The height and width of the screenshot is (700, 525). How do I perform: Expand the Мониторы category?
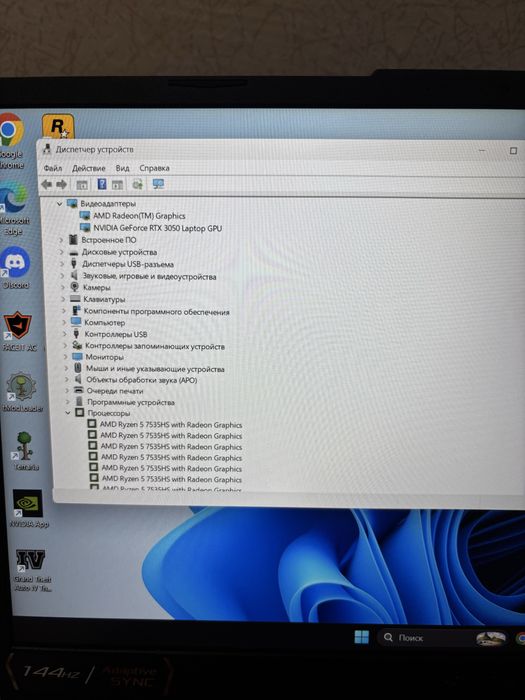coord(66,357)
